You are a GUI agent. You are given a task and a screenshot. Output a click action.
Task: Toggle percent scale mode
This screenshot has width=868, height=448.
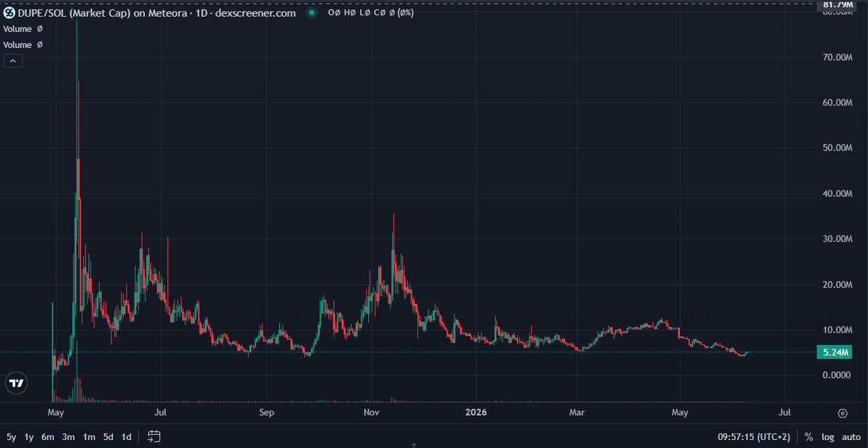(809, 437)
